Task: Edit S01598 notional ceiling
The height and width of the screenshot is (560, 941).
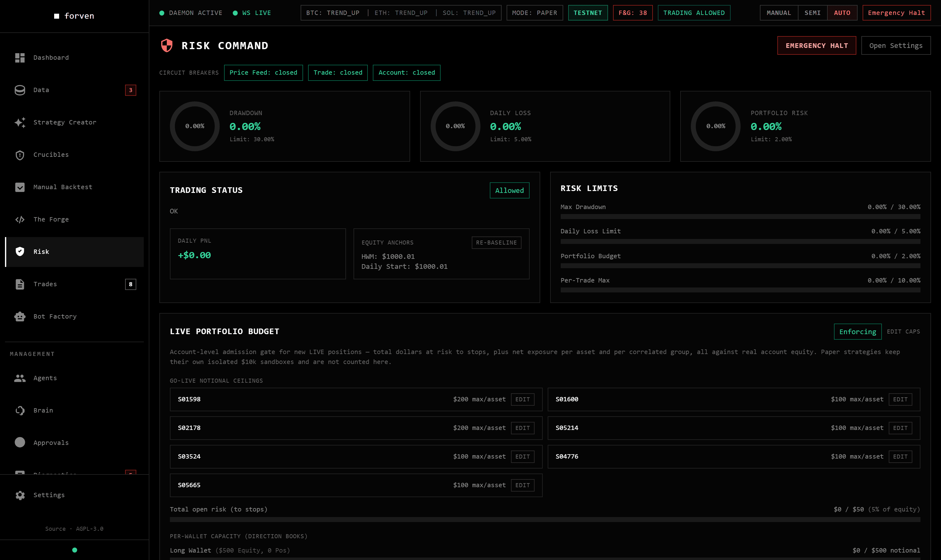Action: click(522, 399)
